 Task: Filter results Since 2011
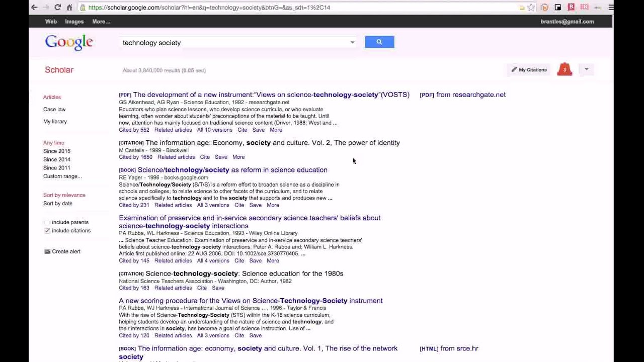pos(57,168)
